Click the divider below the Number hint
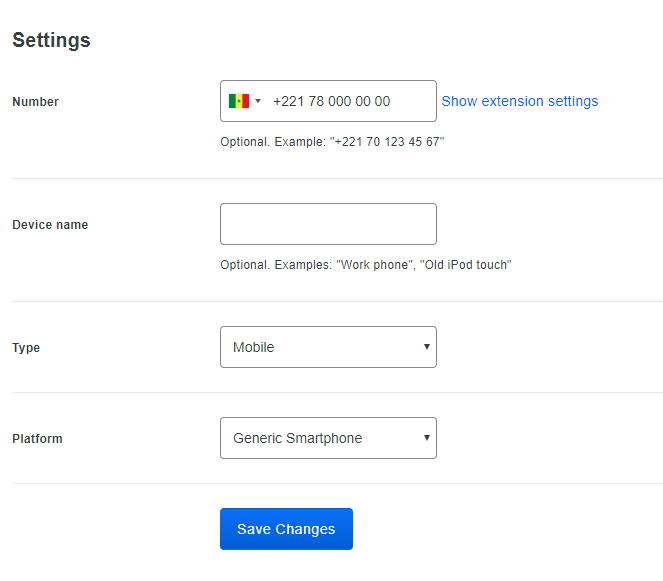 pos(337,178)
